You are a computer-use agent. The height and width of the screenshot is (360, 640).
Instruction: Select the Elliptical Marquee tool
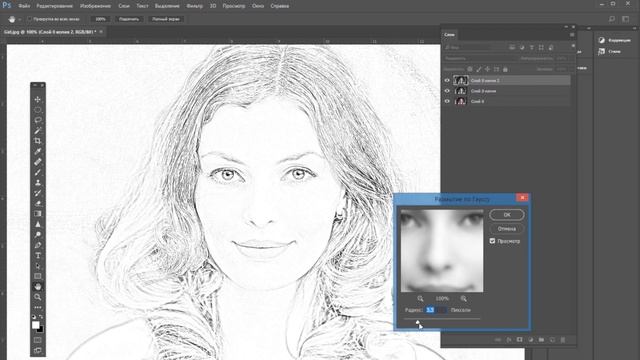click(x=38, y=110)
